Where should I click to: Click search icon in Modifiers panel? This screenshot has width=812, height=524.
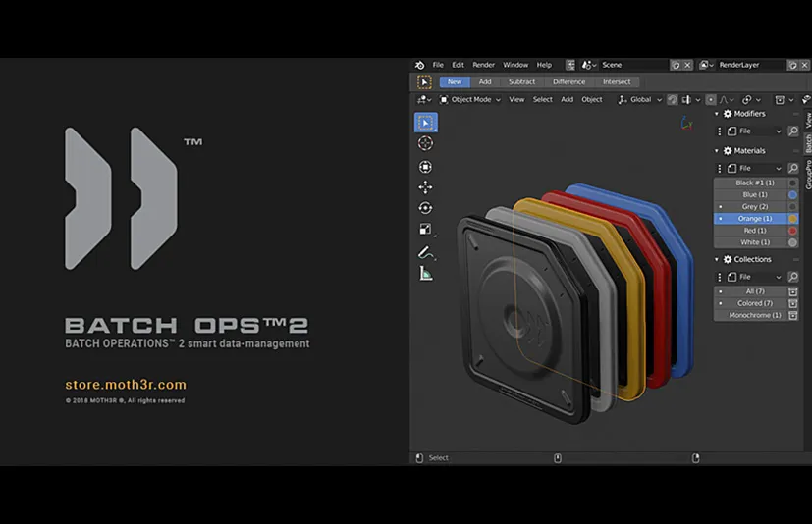[792, 131]
